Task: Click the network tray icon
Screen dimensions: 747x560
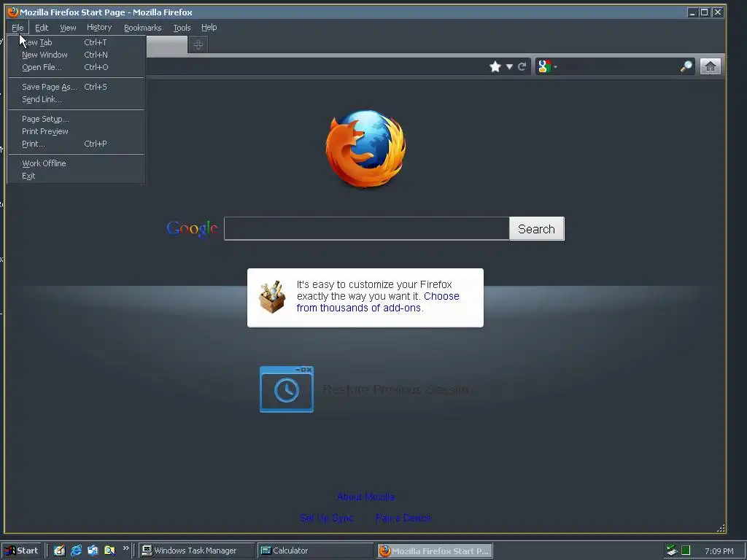Action: (672, 551)
